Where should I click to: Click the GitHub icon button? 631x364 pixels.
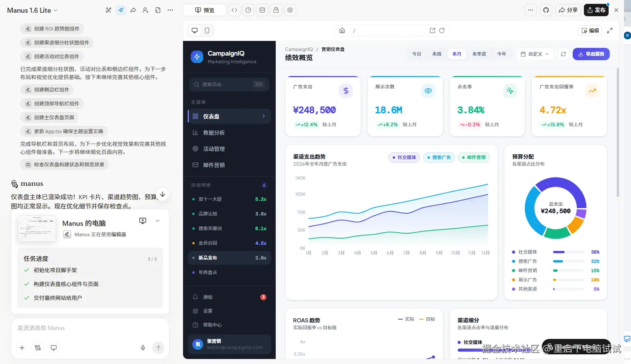pyautogui.click(x=546, y=10)
